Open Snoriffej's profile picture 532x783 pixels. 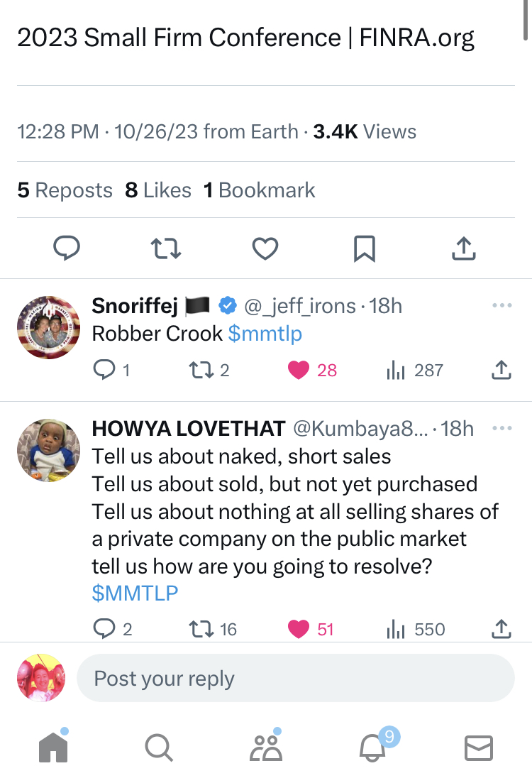(x=48, y=327)
